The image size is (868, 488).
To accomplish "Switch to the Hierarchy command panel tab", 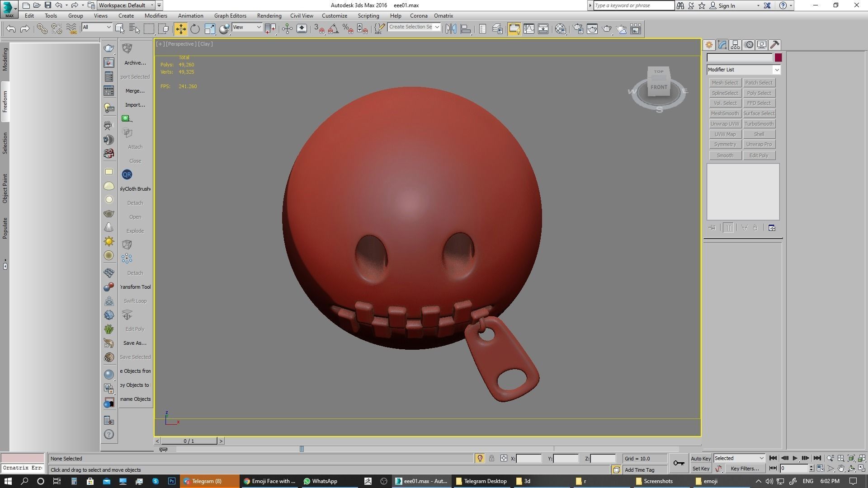I will click(x=735, y=45).
